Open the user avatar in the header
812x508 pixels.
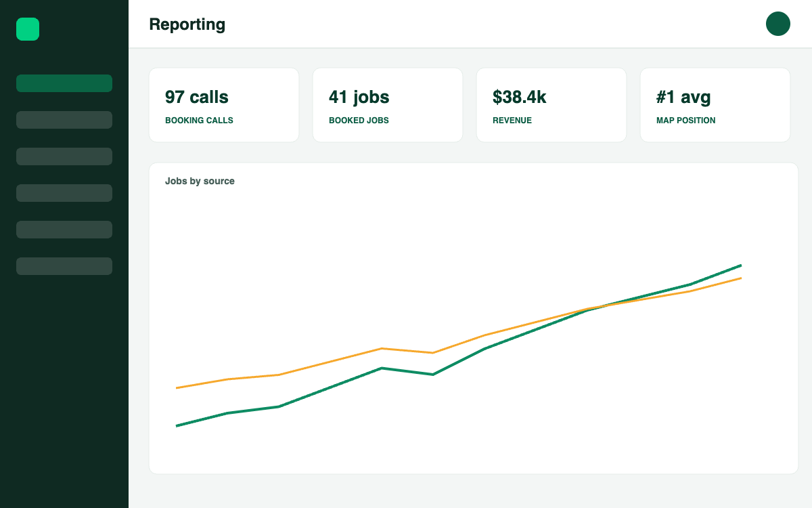778,24
